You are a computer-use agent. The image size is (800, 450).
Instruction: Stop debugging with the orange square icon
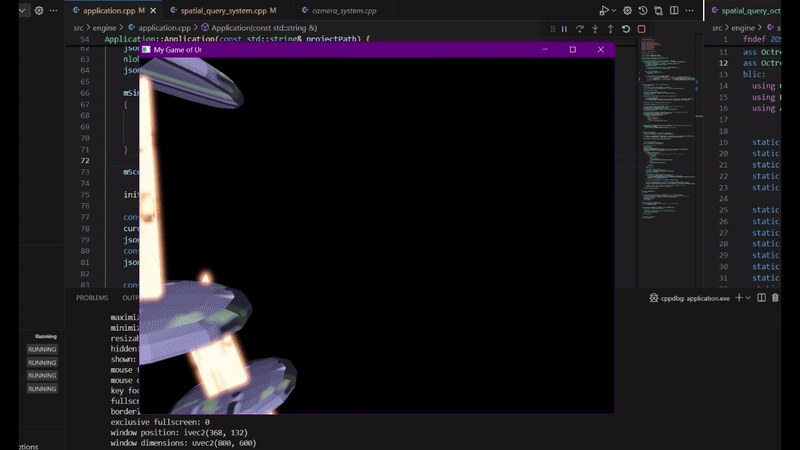point(641,29)
